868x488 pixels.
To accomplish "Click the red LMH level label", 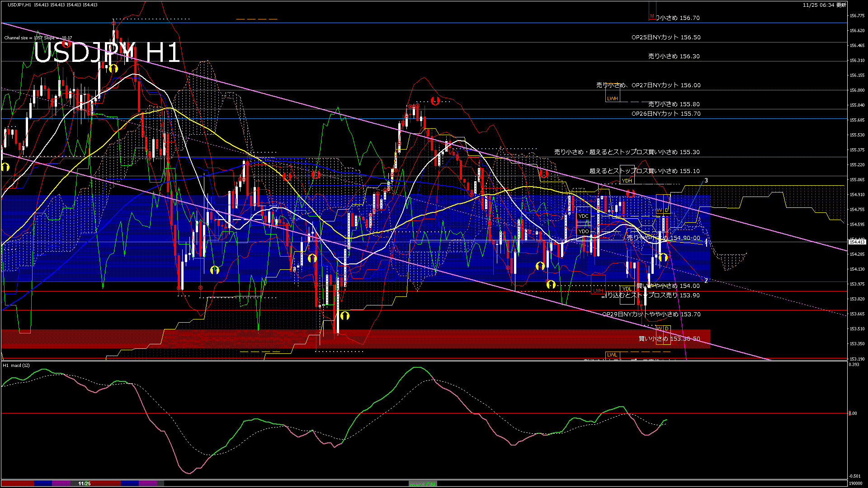I will tap(598, 291).
